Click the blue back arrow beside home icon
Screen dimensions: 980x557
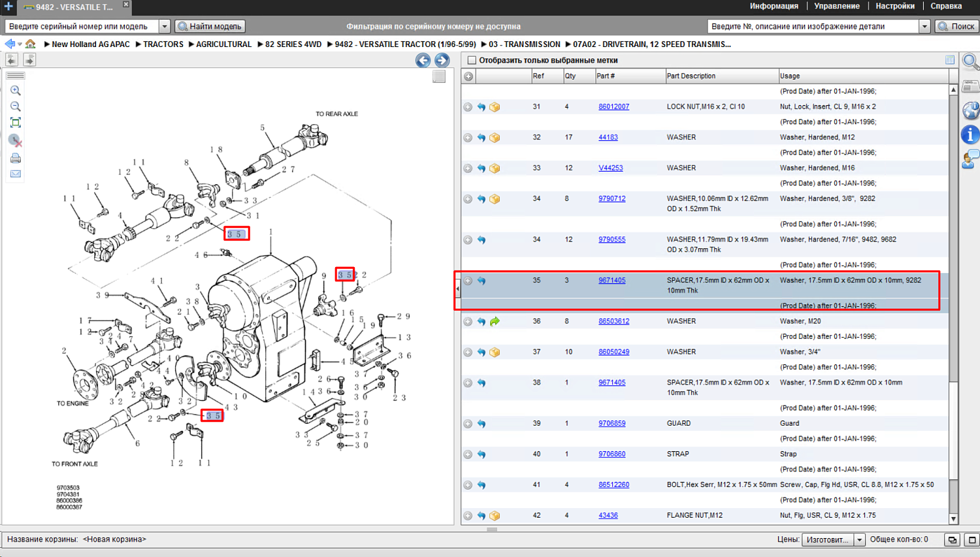tap(10, 44)
